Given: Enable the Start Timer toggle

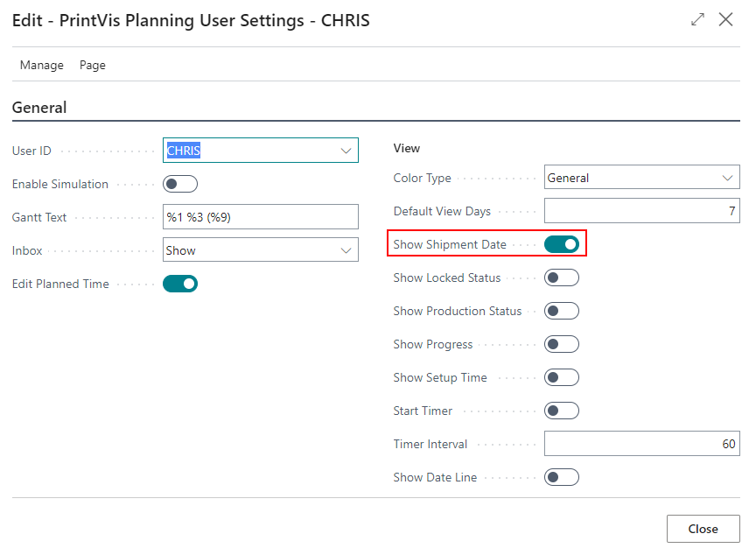Looking at the screenshot, I should click(562, 411).
